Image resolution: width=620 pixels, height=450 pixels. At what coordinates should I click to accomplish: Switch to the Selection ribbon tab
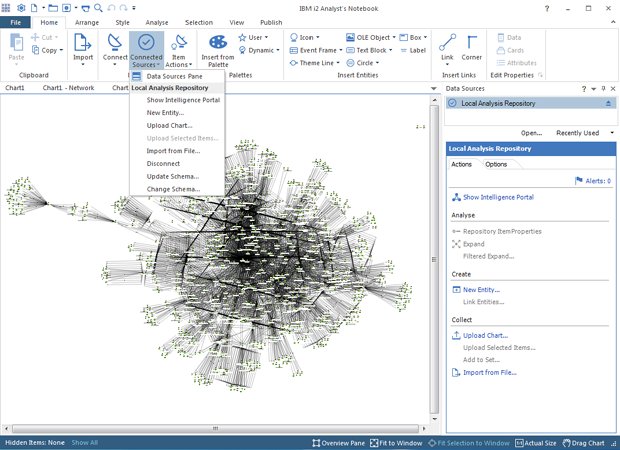point(199,23)
